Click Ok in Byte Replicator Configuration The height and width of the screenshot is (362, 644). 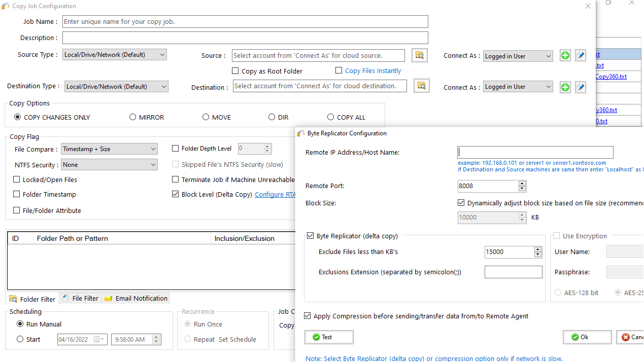tap(587, 337)
